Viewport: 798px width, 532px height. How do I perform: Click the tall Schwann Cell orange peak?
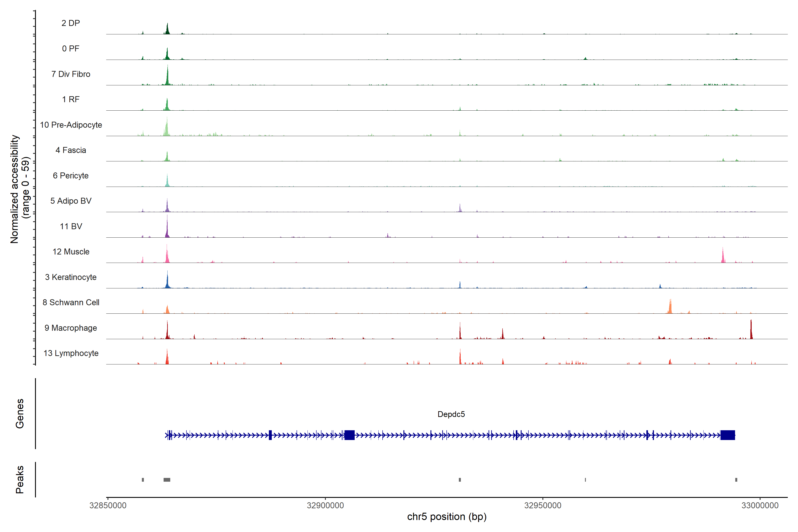[x=670, y=307]
